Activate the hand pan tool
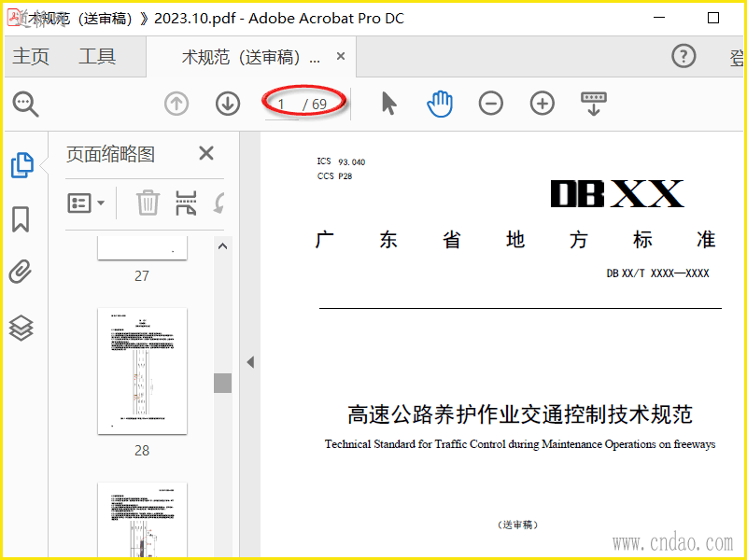The width and height of the screenshot is (747, 560). 439,104
